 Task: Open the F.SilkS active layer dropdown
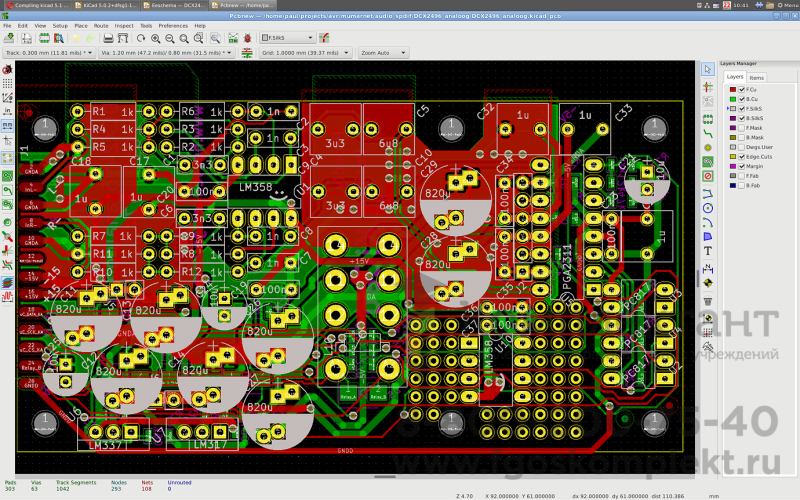[287, 38]
